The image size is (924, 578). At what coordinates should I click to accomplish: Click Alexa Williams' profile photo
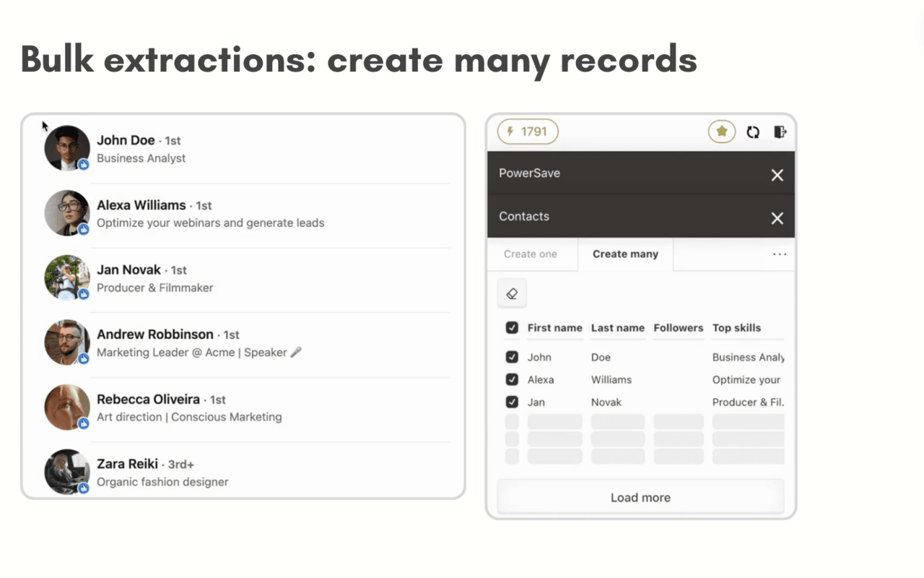(67, 213)
